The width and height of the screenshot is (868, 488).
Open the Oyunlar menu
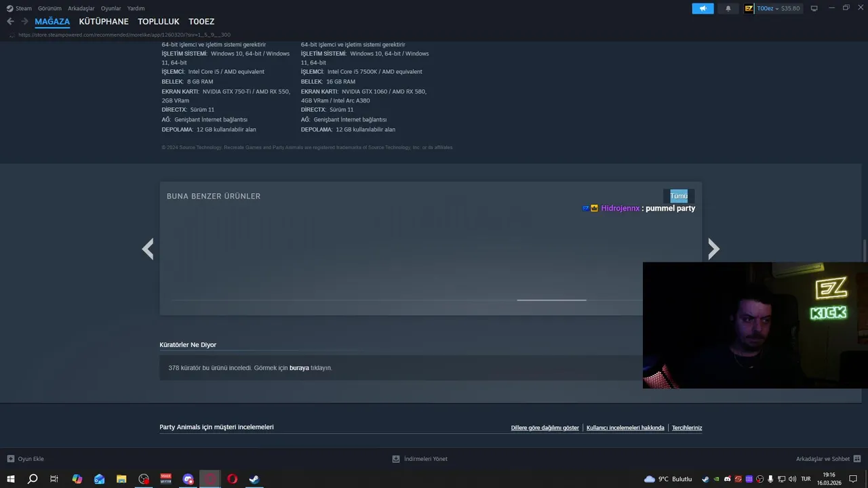pos(111,8)
